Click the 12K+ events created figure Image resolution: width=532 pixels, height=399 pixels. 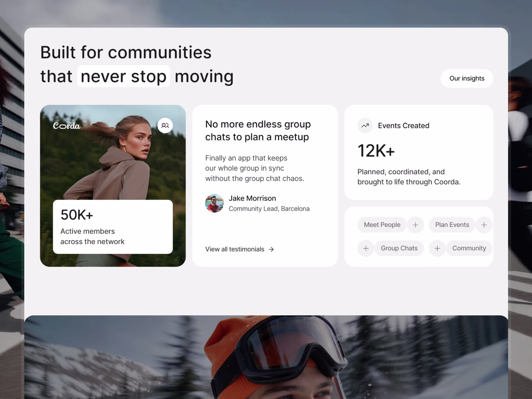pyautogui.click(x=376, y=151)
